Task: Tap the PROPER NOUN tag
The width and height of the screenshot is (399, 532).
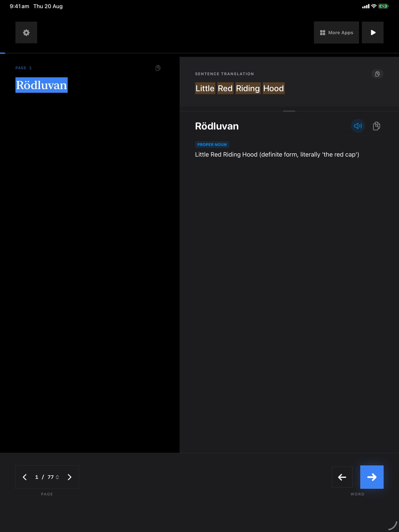Action: click(212, 144)
